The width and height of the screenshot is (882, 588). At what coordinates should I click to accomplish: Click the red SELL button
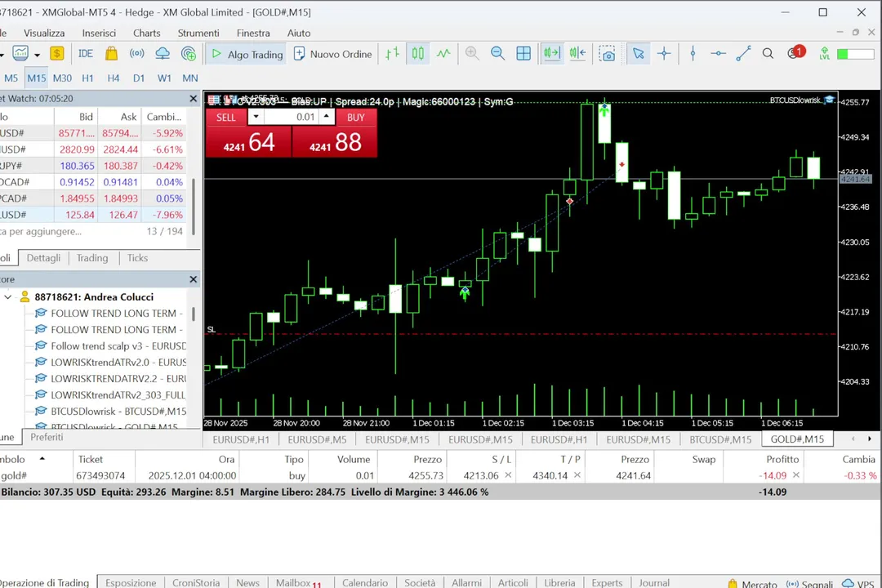click(x=226, y=117)
